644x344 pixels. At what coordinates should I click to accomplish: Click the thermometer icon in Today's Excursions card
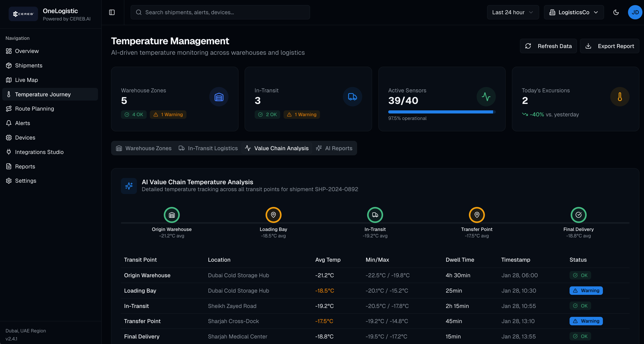(x=620, y=97)
